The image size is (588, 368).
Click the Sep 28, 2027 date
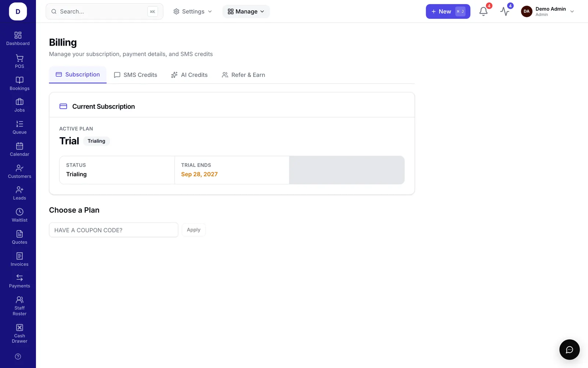click(199, 174)
